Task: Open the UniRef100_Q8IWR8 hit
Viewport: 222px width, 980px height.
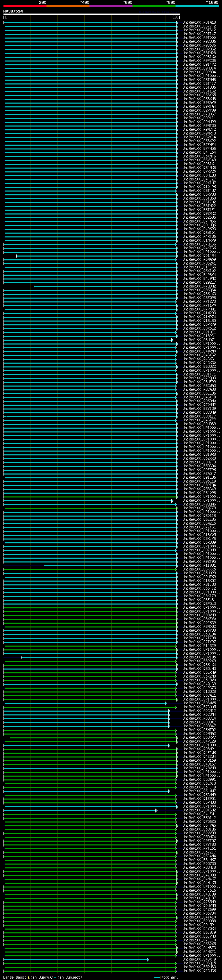Action: (x=199, y=455)
